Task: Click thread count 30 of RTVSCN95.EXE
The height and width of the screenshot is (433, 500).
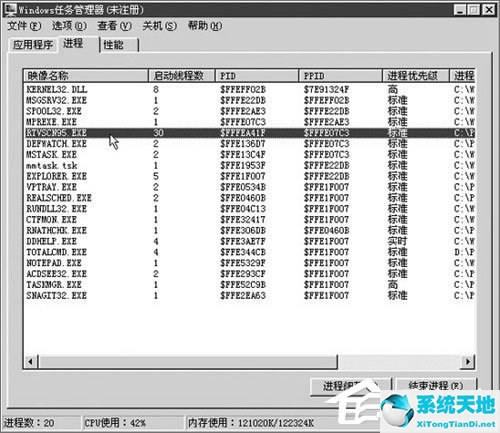Action: (x=158, y=133)
